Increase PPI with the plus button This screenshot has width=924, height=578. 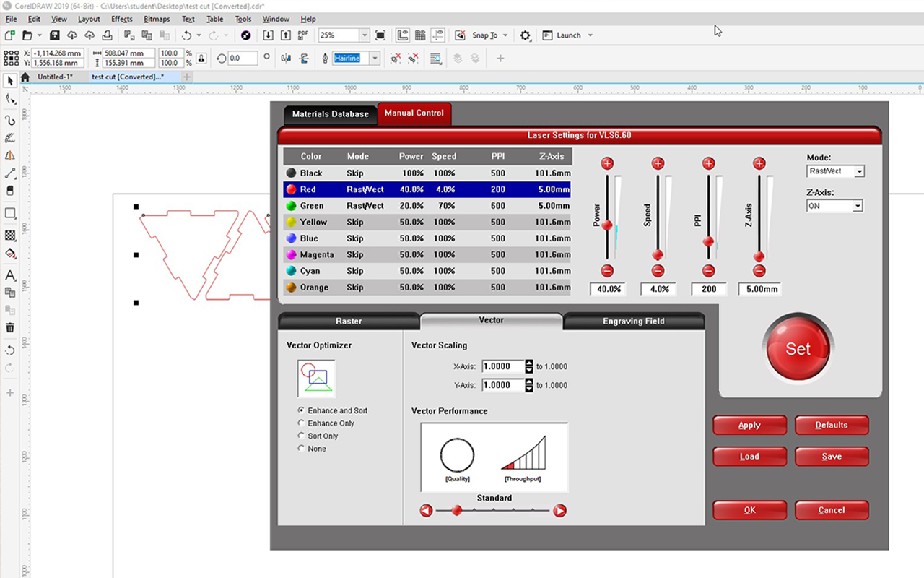708,164
